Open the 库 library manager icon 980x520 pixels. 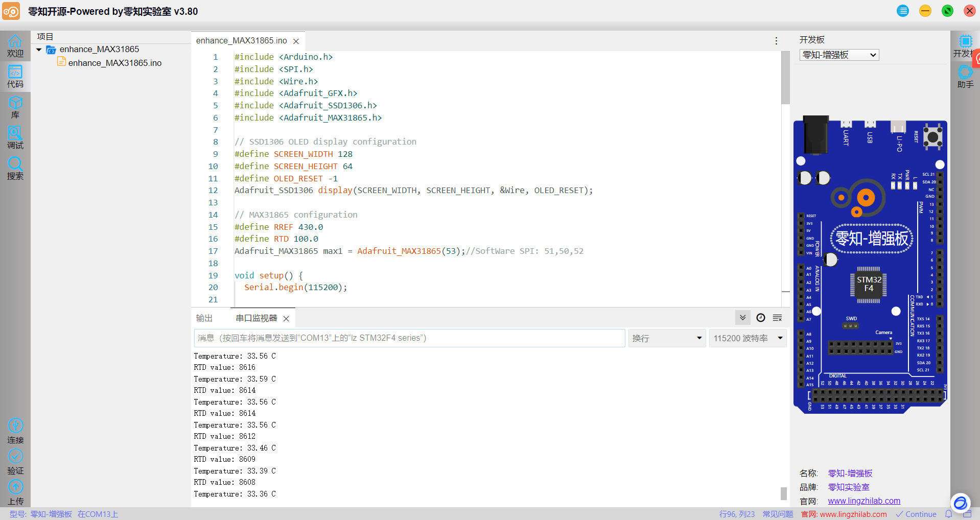coord(15,107)
